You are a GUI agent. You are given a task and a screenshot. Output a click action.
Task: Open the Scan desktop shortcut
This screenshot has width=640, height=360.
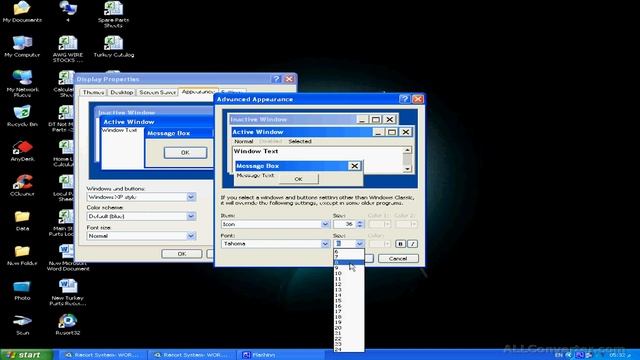click(x=22, y=324)
